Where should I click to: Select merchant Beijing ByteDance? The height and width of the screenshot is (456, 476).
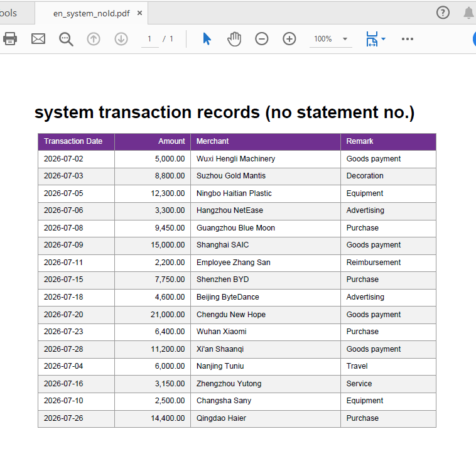point(228,297)
